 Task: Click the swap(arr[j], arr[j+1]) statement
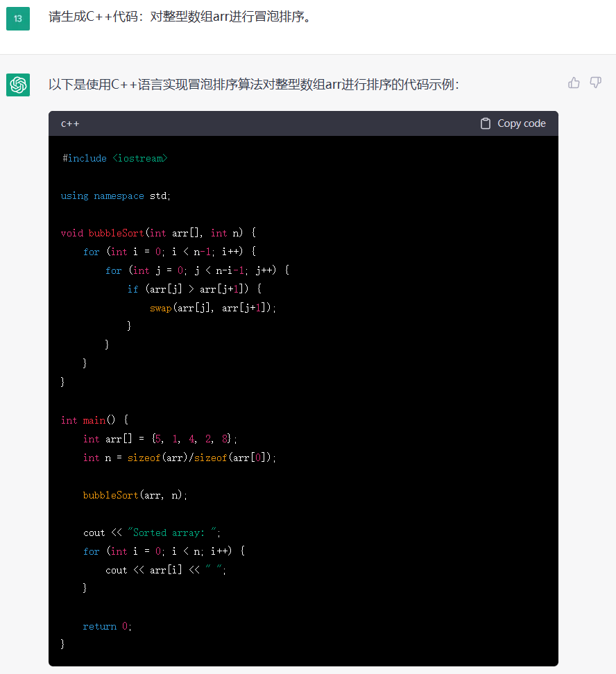212,308
